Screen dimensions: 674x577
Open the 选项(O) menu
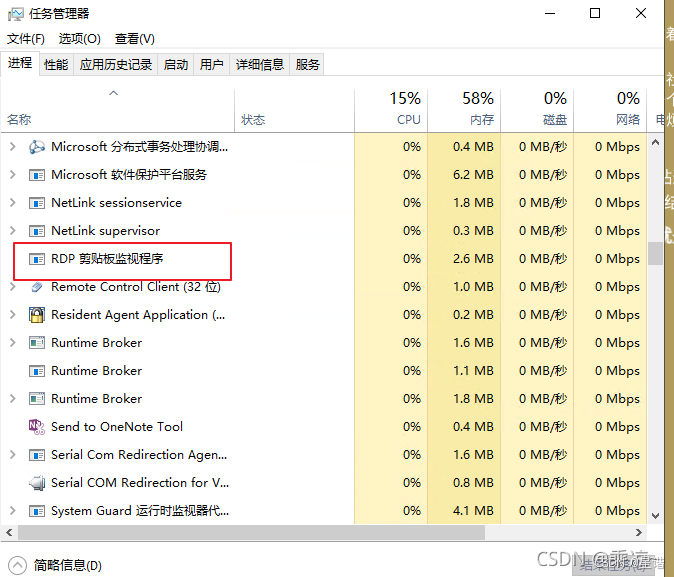tap(80, 39)
